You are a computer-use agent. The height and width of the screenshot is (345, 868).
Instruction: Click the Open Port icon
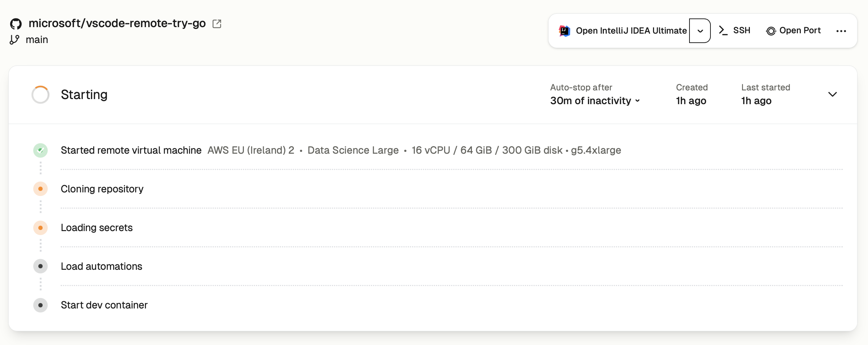(x=771, y=31)
